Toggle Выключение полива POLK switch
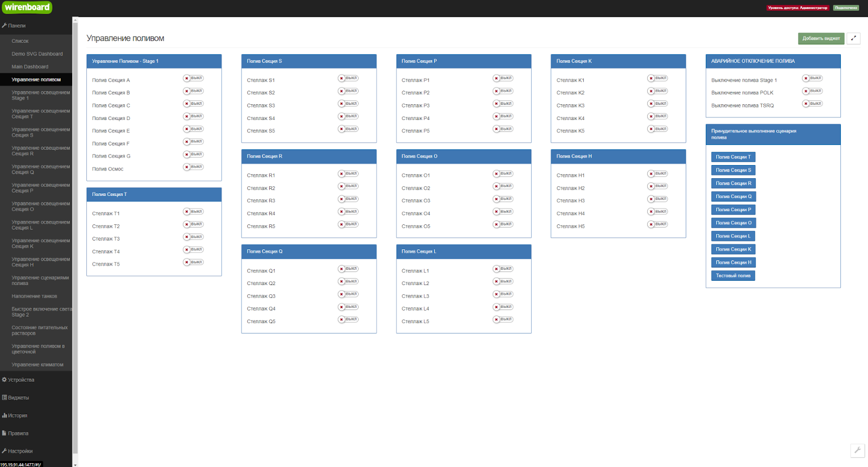The image size is (868, 467). click(812, 91)
